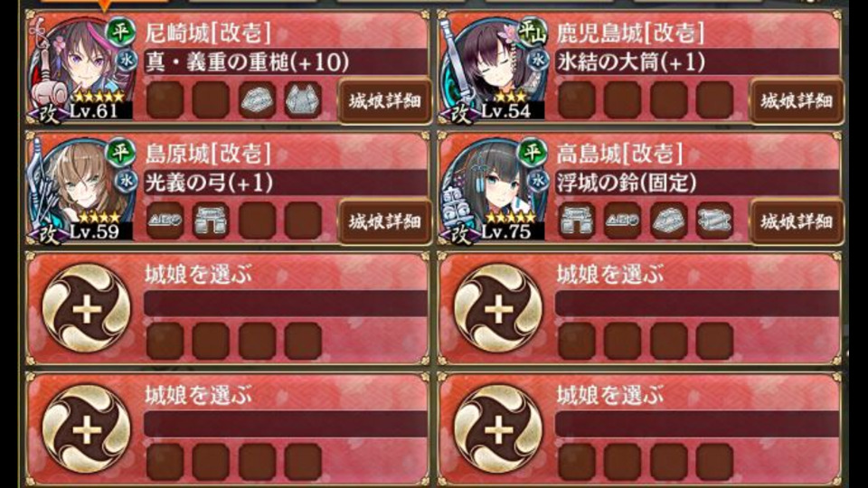This screenshot has height=488, width=868.
Task: Click first empty facility slot of 鹿児島城
Action: tap(577, 100)
